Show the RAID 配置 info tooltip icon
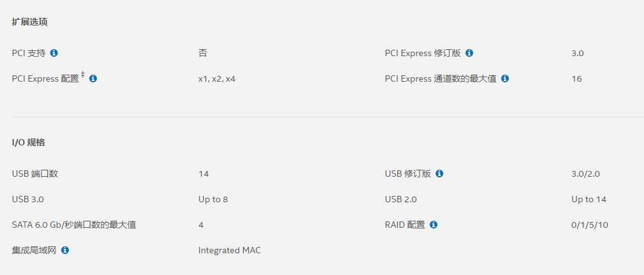 coord(434,225)
